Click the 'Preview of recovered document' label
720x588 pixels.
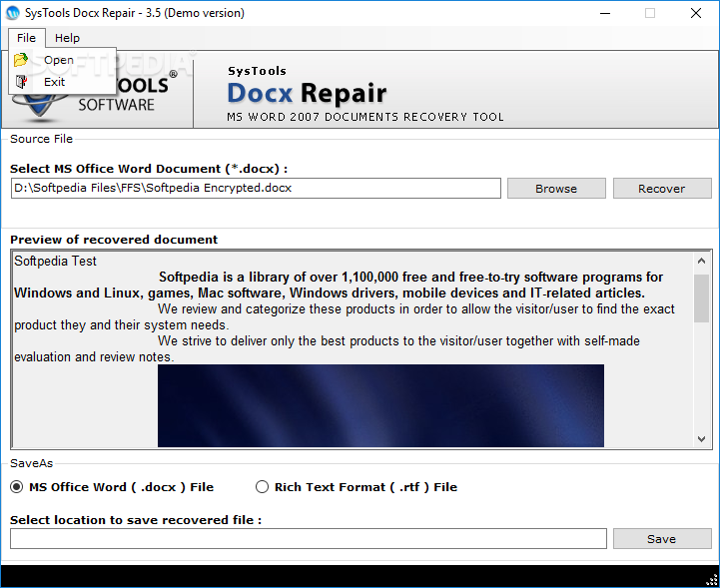[x=114, y=240]
